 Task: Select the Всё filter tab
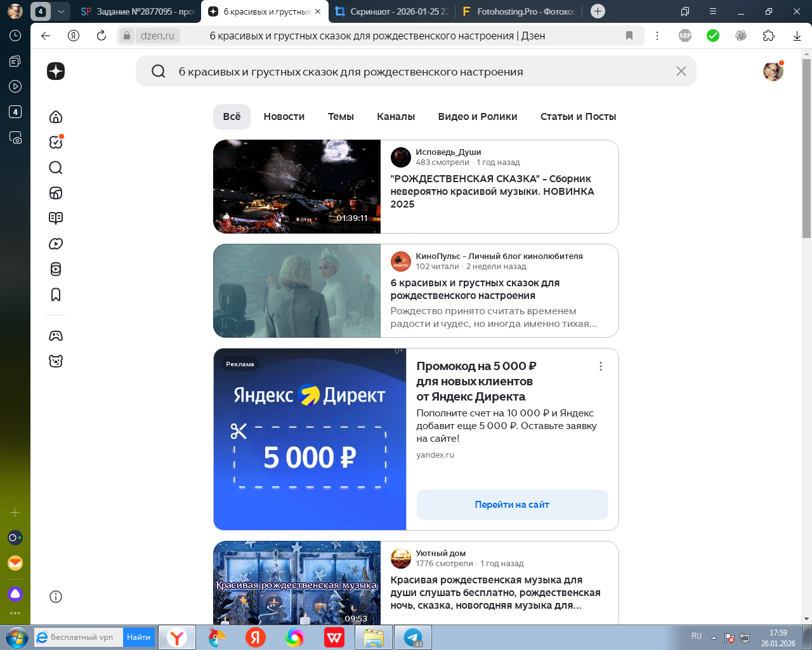[232, 117]
